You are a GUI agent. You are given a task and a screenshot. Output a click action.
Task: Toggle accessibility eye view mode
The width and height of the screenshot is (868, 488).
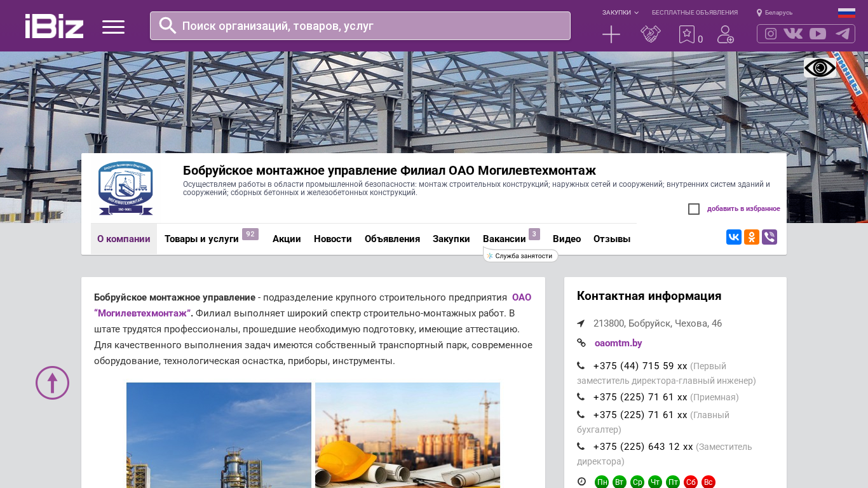(820, 67)
